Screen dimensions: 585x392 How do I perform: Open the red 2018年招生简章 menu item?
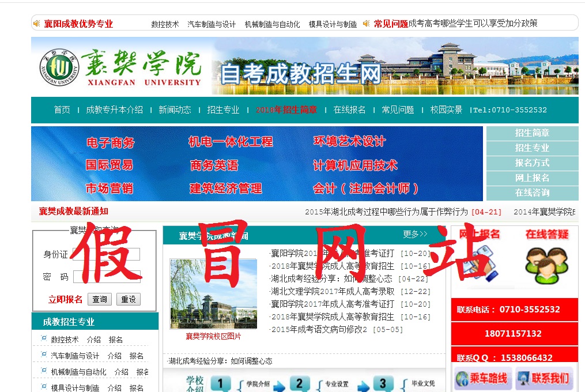[x=286, y=110]
